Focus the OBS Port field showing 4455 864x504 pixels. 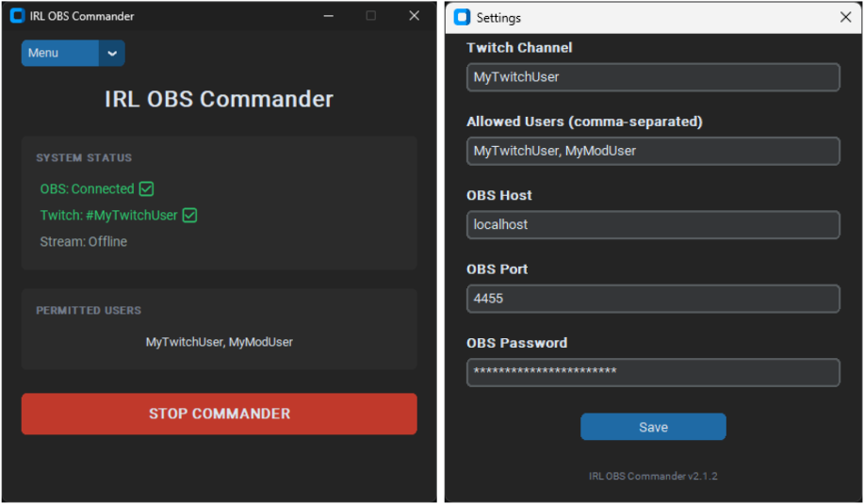click(653, 299)
